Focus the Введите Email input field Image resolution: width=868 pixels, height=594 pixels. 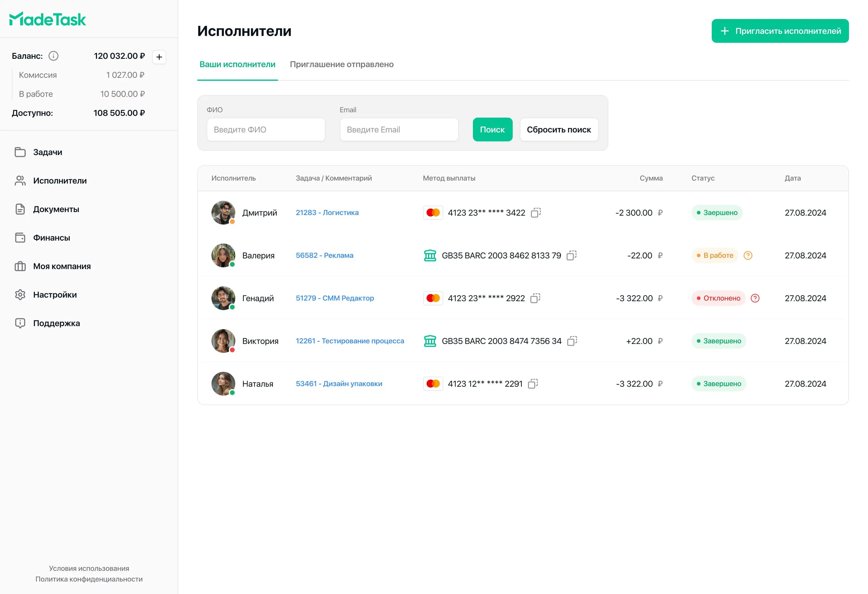[399, 129]
